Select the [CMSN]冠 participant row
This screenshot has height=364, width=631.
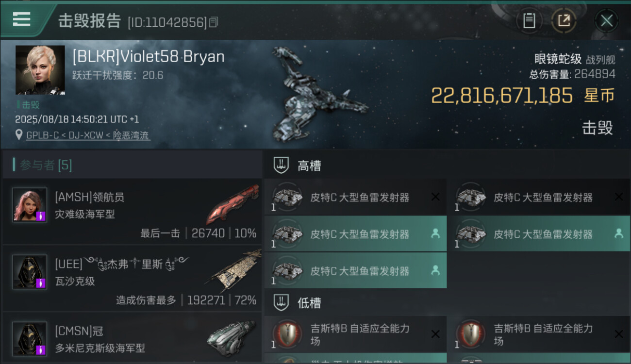(132, 338)
